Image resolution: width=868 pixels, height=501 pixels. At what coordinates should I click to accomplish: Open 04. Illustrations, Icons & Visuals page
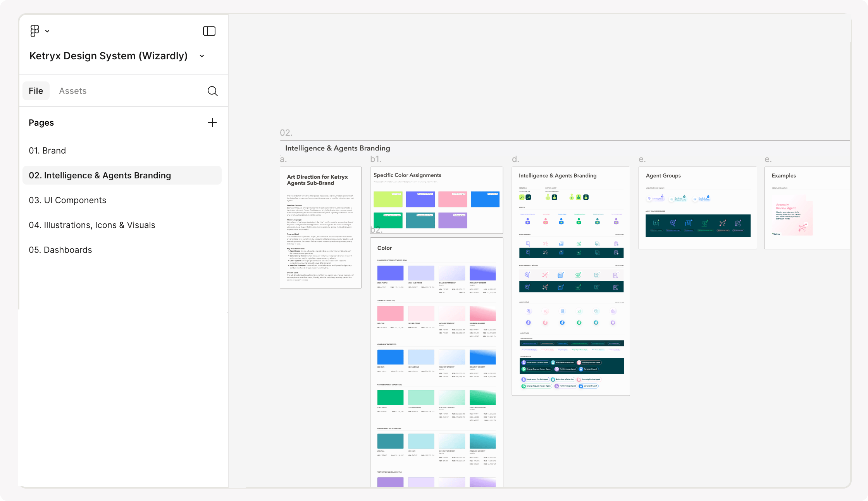coord(92,225)
